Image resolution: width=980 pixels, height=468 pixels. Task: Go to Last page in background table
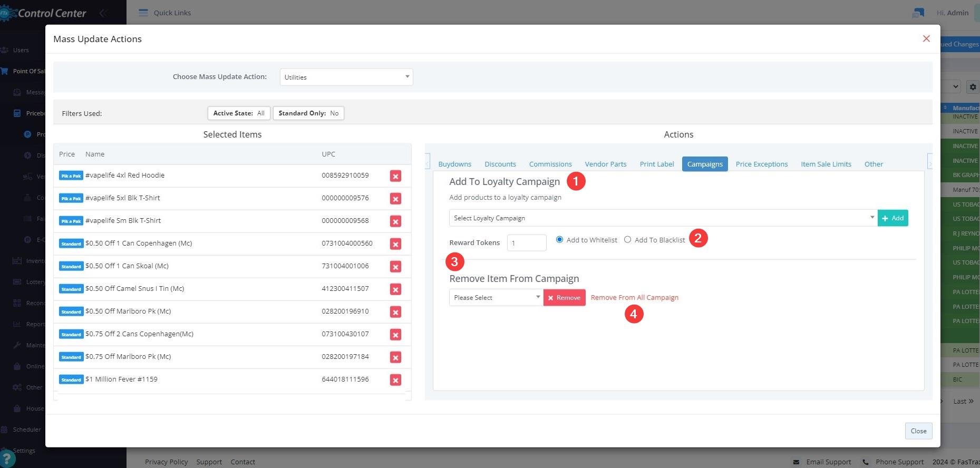point(963,401)
